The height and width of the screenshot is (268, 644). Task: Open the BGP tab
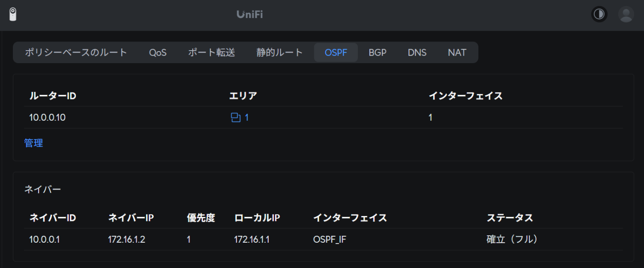pyautogui.click(x=378, y=52)
